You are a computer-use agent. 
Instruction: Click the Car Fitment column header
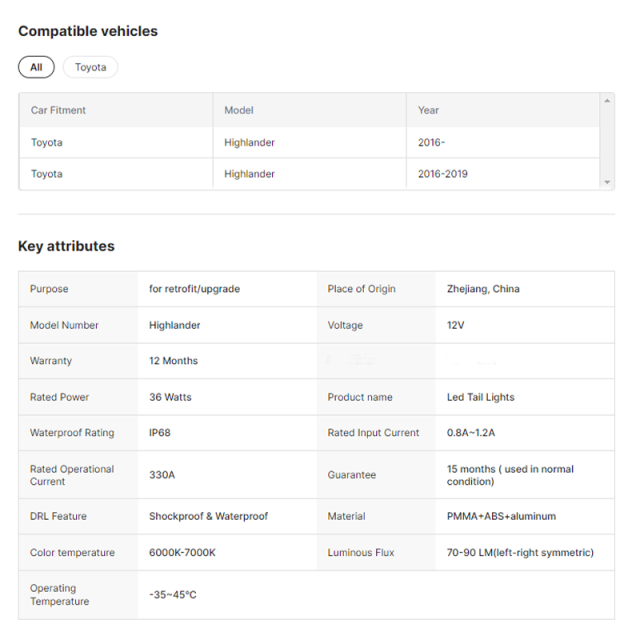click(x=58, y=110)
